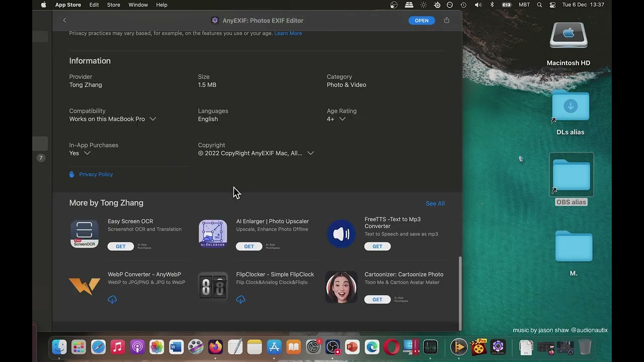Screen dimensions: 644x362
Task: Click the battery status menu bar icon
Action: pyautogui.click(x=507, y=5)
